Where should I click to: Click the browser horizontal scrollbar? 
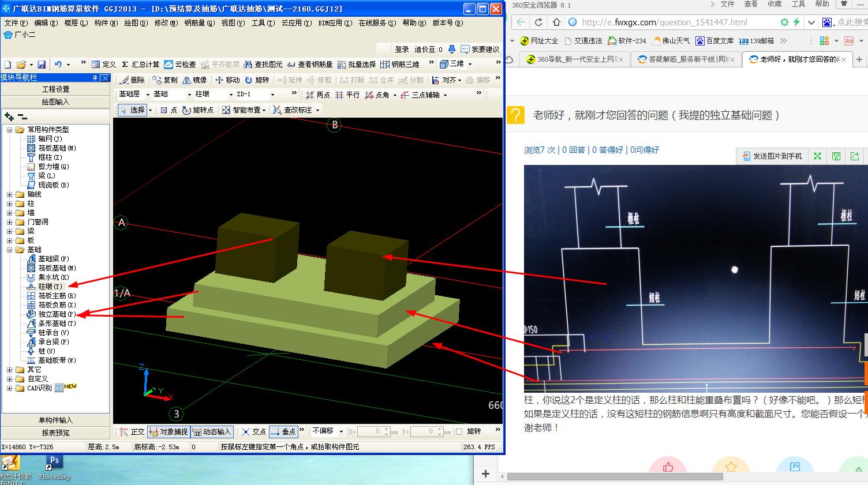[x=615, y=477]
